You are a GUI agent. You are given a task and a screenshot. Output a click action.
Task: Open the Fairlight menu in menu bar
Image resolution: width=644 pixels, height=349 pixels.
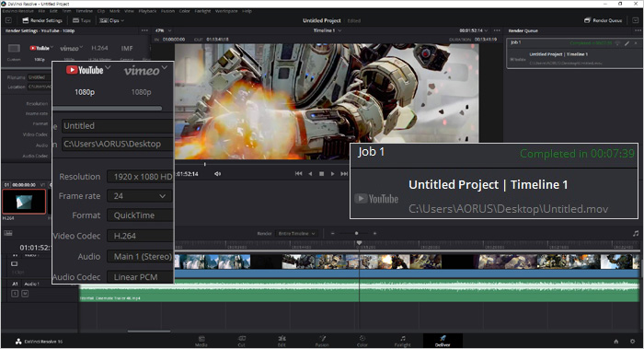tap(203, 11)
